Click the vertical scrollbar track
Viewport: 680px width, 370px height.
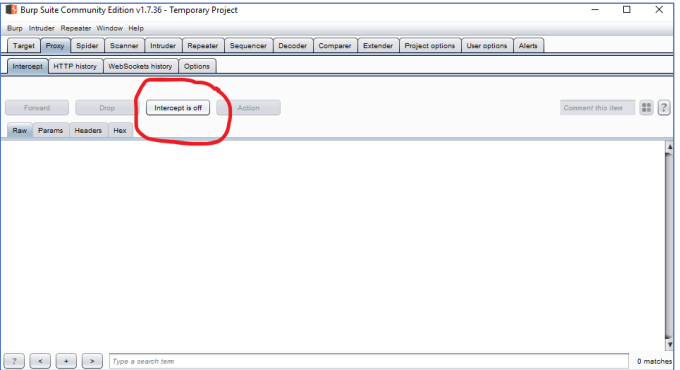670,245
